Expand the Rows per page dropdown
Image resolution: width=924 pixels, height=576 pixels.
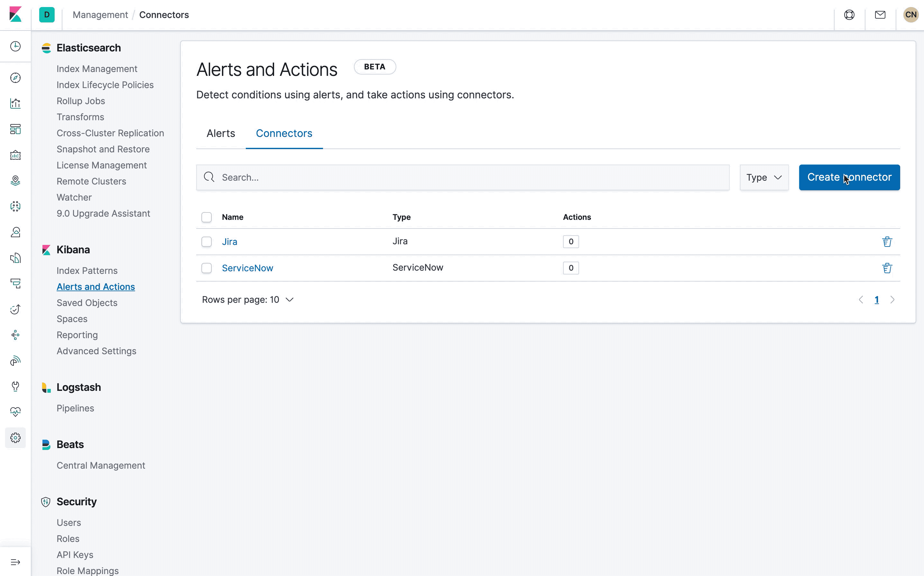[x=247, y=300]
